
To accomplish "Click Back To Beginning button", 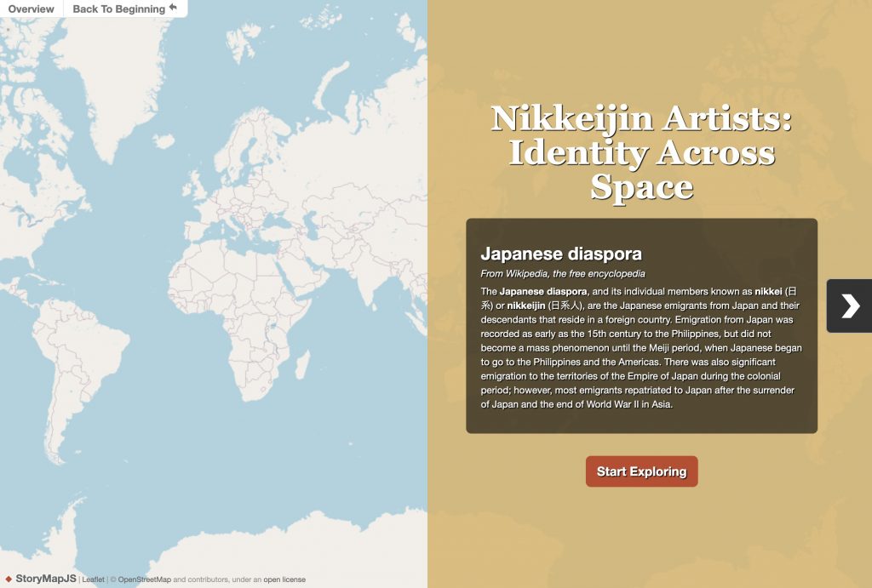I will tap(125, 9).
